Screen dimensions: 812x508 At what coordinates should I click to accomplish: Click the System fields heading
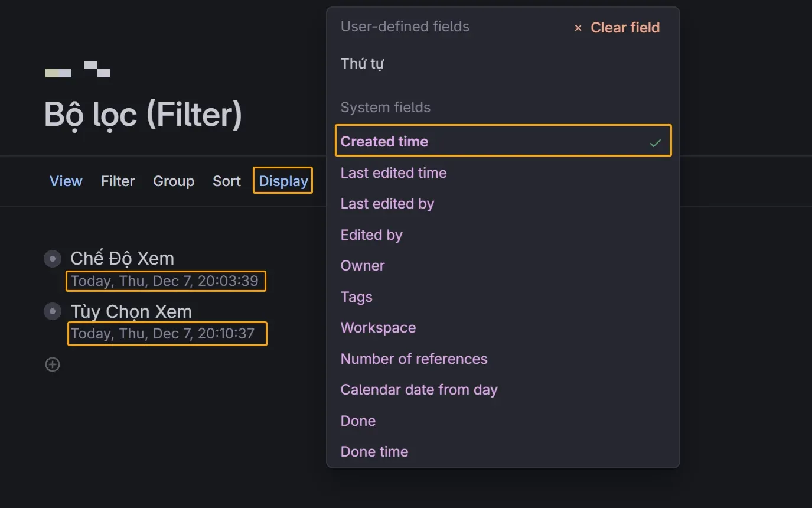click(386, 108)
